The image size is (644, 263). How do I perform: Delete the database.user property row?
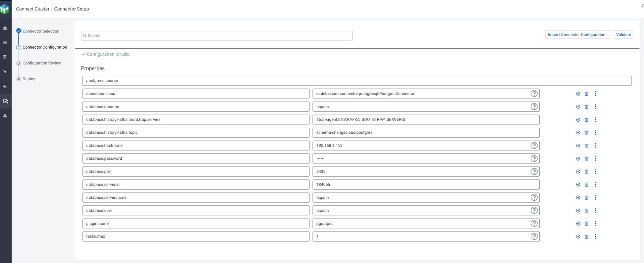pyautogui.click(x=586, y=211)
